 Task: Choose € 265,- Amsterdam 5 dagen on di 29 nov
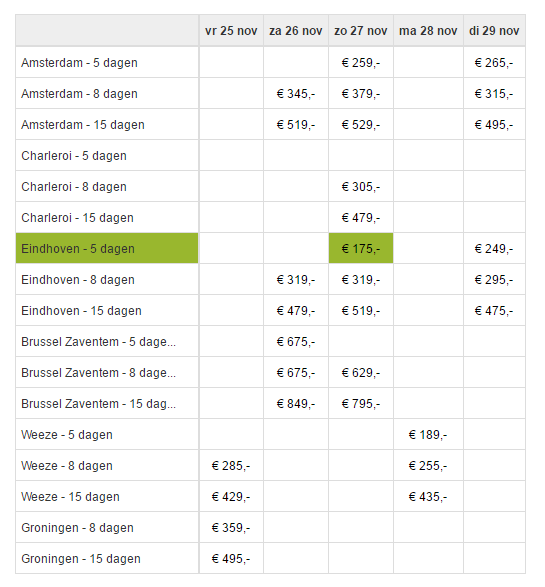[x=494, y=63]
